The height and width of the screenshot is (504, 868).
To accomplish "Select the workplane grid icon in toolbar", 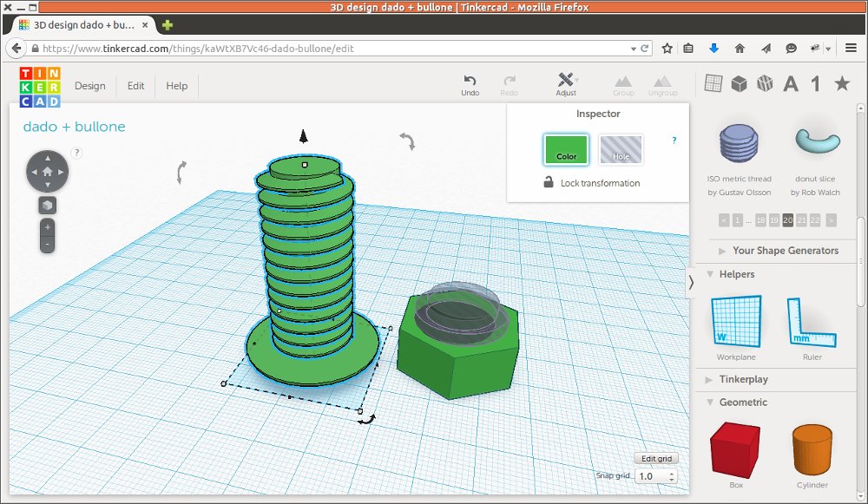I will click(x=713, y=83).
